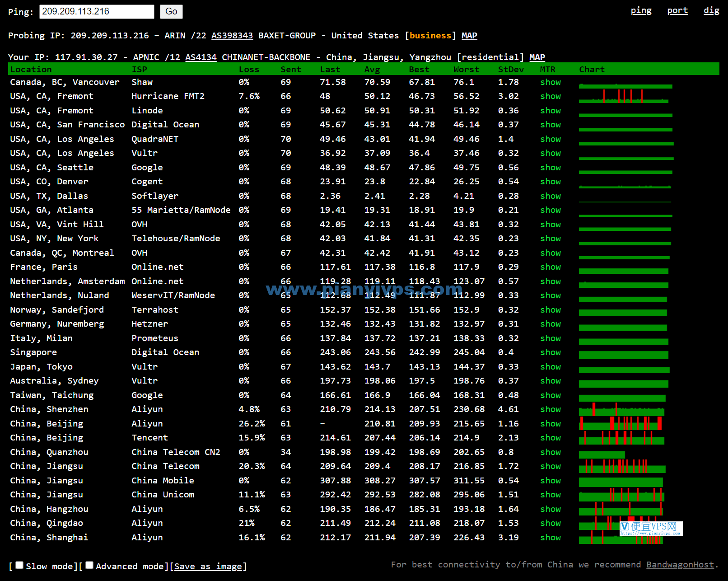Open the ping tool link
The image size is (728, 581).
coord(641,10)
